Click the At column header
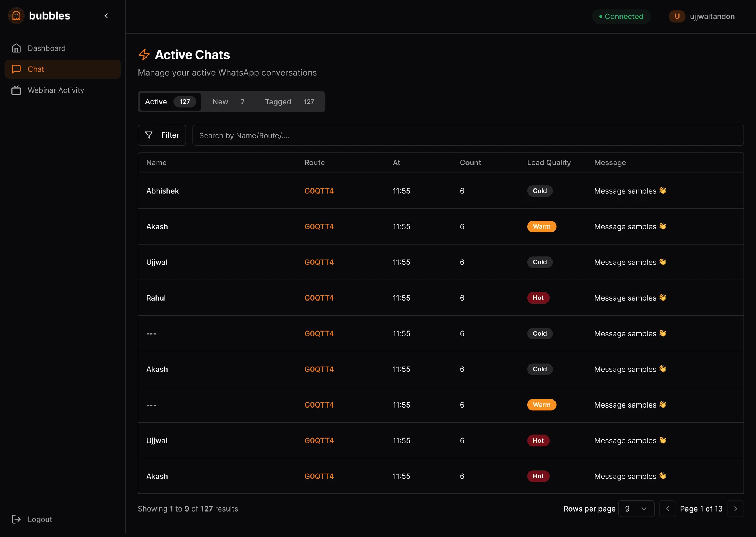 point(396,163)
